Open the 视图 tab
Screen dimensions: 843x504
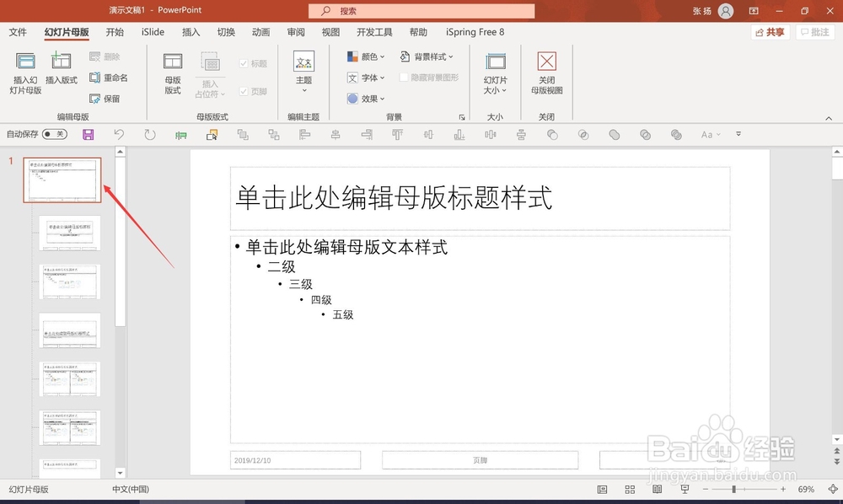point(330,32)
